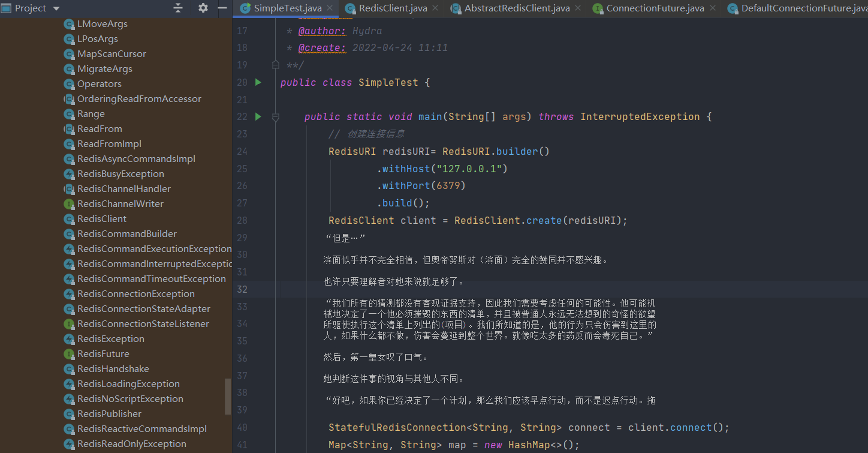Switch to DefaultConnectionFuture.java tab
This screenshot has height=453, width=868.
tap(804, 8)
